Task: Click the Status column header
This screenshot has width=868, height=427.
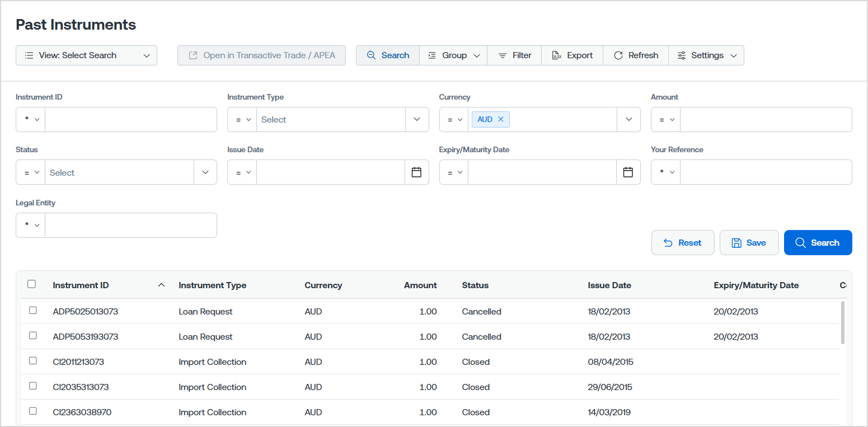Action: point(475,285)
